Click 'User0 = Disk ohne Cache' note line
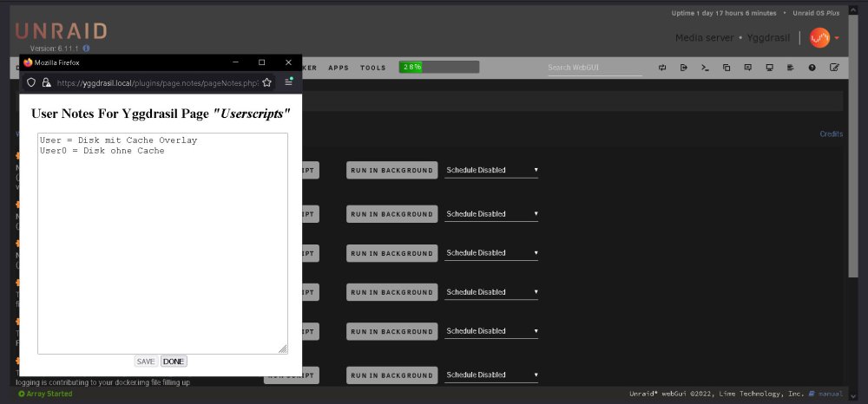The width and height of the screenshot is (868, 404). (102, 150)
